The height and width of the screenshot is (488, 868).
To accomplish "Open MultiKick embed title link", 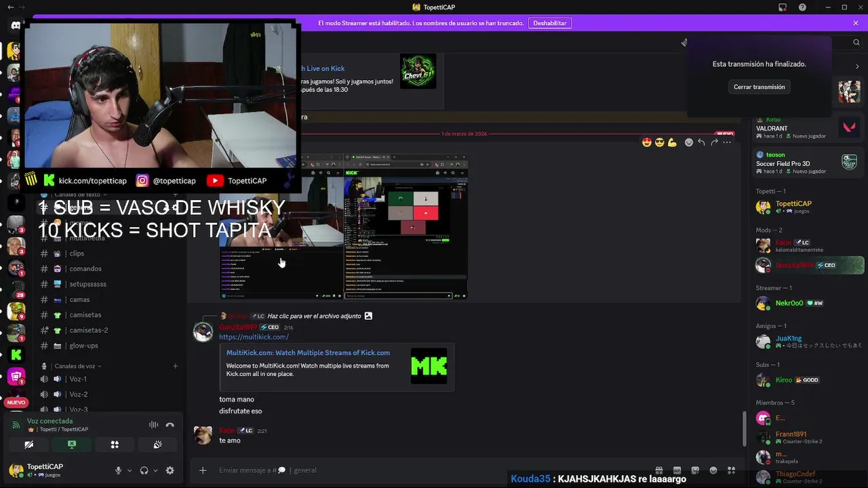I will [308, 352].
